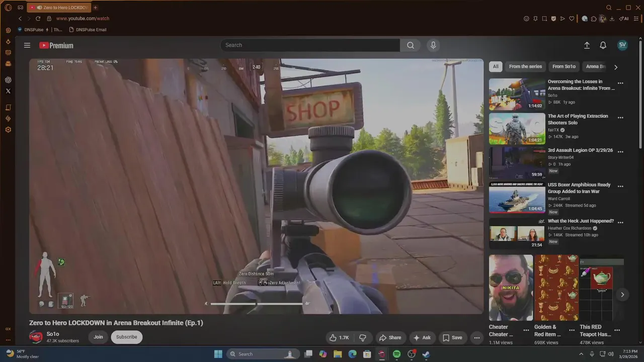Screen dimensions: 644x362
Task: Open 'This RED Teapot' short thumbnail
Action: click(602, 288)
